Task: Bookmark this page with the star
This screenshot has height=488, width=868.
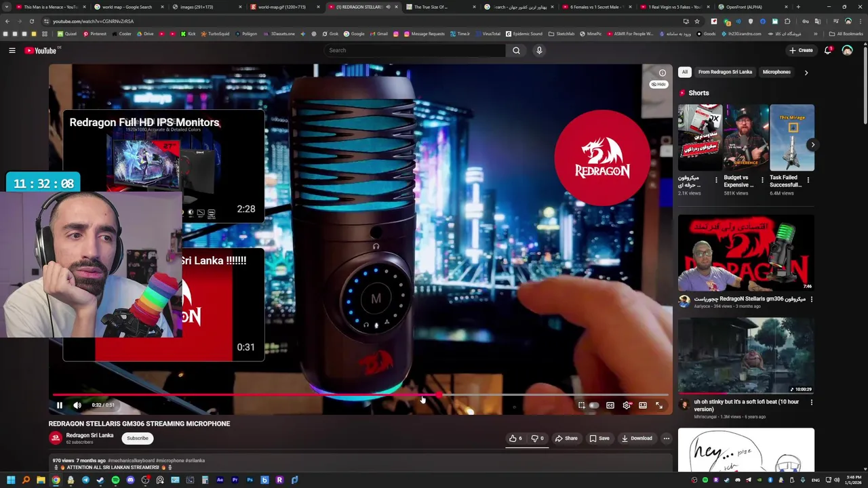Action: (697, 21)
